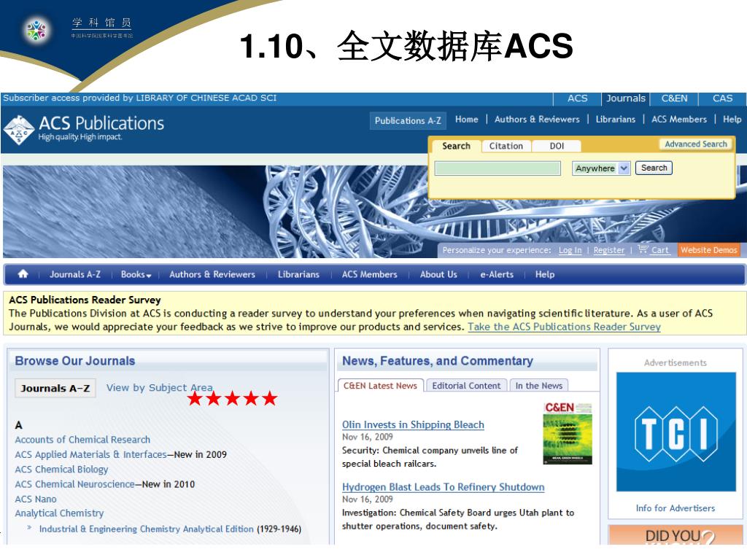Open the Website Demos button

click(708, 250)
